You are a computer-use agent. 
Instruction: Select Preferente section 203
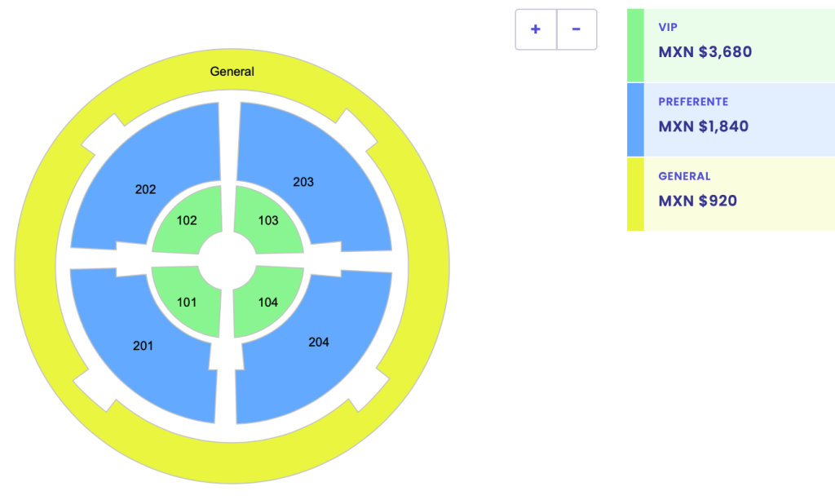click(303, 183)
